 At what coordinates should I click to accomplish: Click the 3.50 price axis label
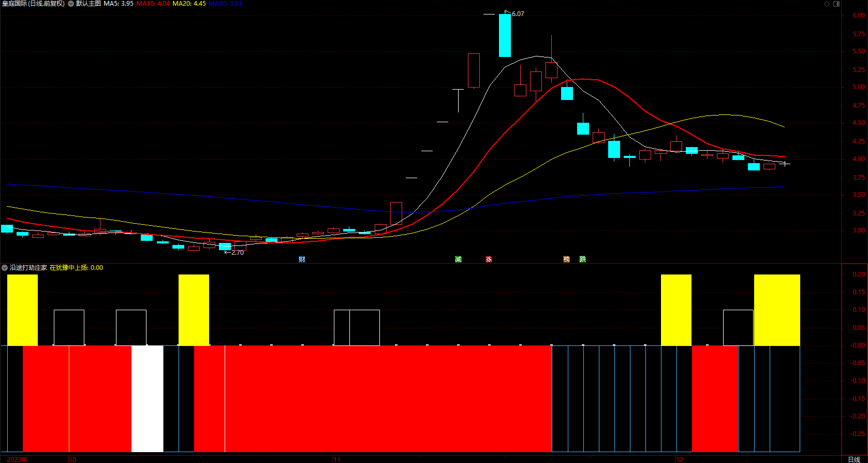[859, 195]
